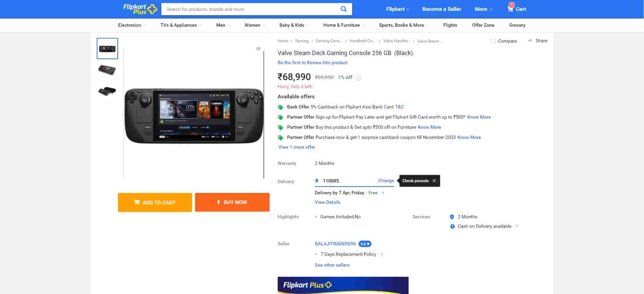Viewport: 644px width, 294px height.
Task: Click the product search input field
Action: pos(250,9)
